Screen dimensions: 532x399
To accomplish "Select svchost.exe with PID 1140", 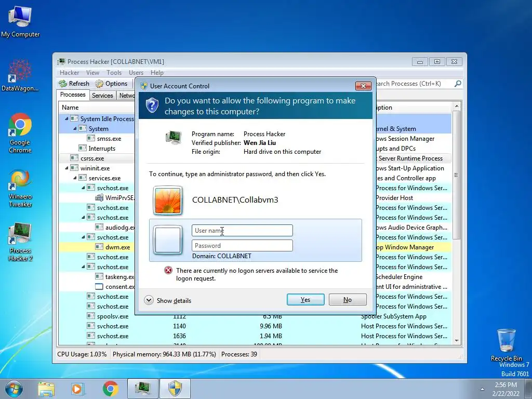I will (255, 326).
